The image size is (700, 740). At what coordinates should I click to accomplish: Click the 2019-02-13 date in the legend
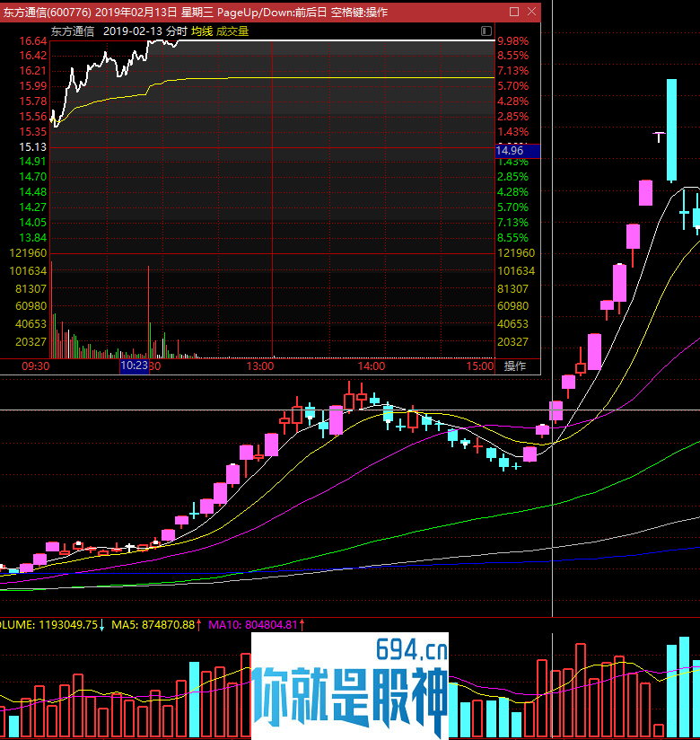[x=133, y=31]
